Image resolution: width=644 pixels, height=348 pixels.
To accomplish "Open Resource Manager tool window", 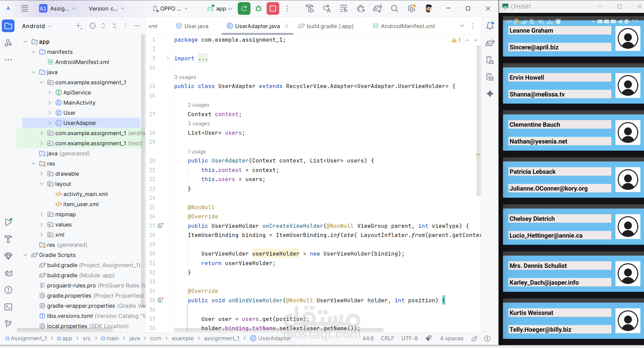I will click(x=8, y=43).
